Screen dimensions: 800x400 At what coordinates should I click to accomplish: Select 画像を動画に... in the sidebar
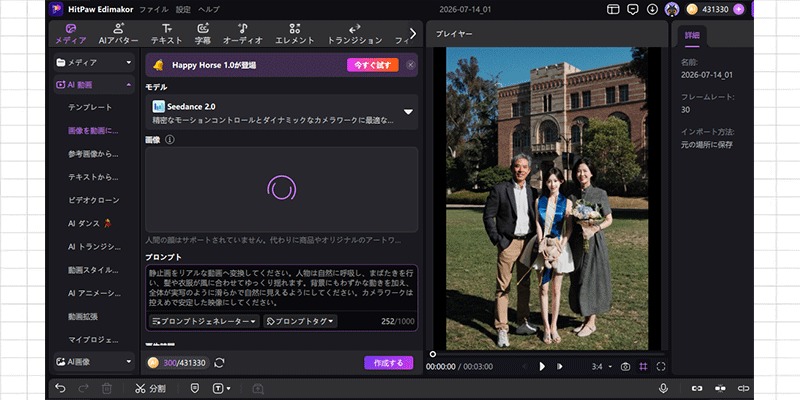coord(93,131)
